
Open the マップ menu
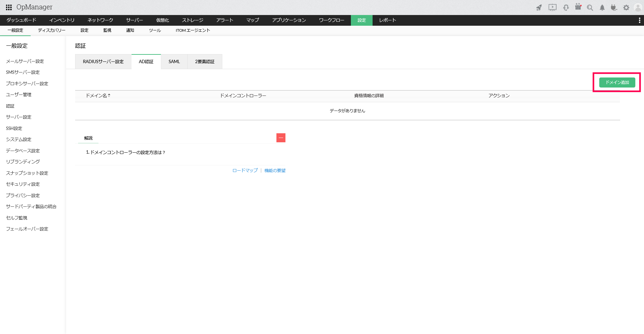click(253, 20)
